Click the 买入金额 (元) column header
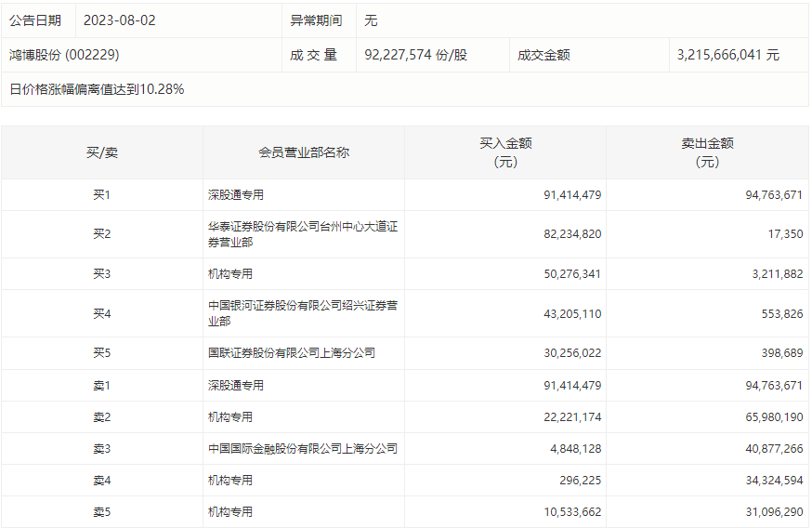 pyautogui.click(x=505, y=152)
